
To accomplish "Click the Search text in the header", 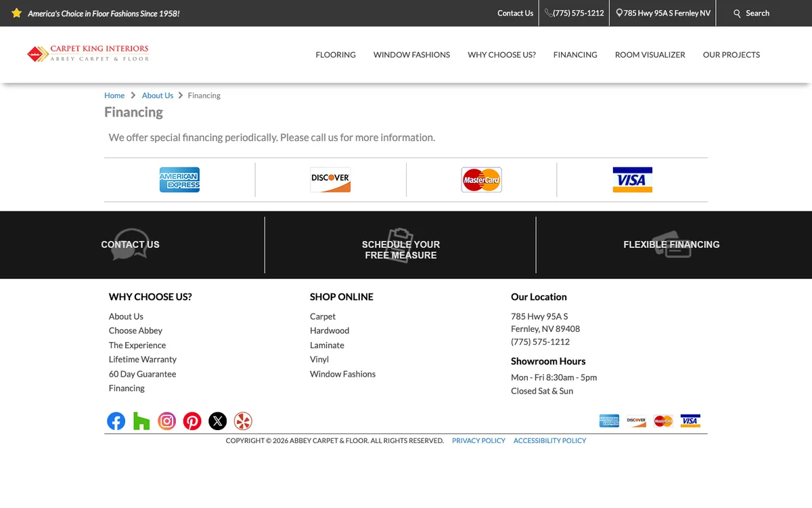I will (757, 13).
